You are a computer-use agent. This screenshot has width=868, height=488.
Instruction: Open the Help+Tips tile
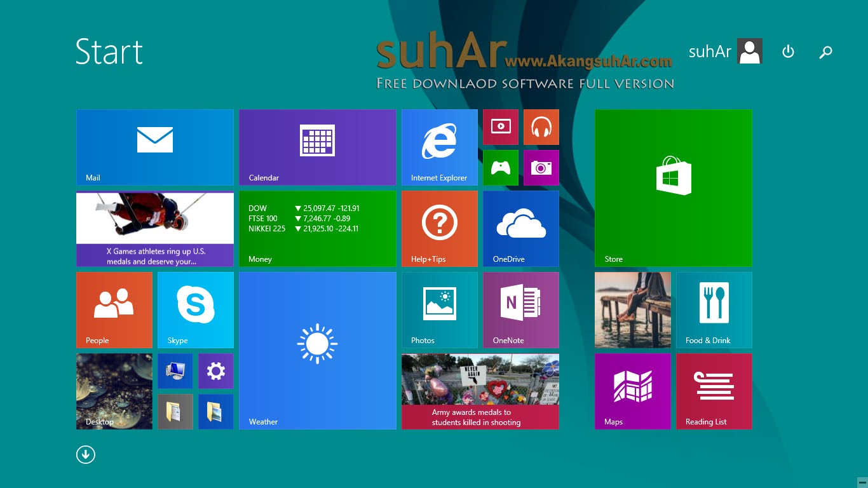click(x=440, y=229)
